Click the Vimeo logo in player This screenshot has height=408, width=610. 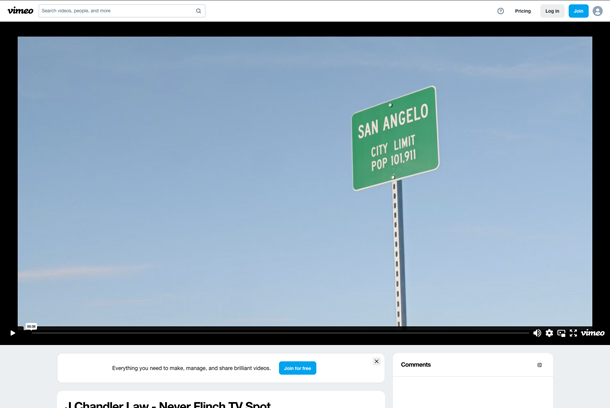tap(592, 333)
